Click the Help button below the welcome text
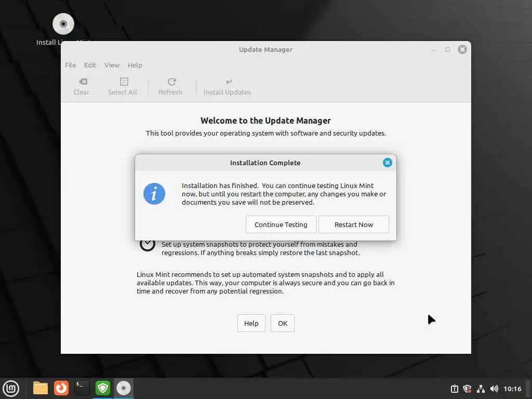This screenshot has height=399, width=532. tap(251, 323)
